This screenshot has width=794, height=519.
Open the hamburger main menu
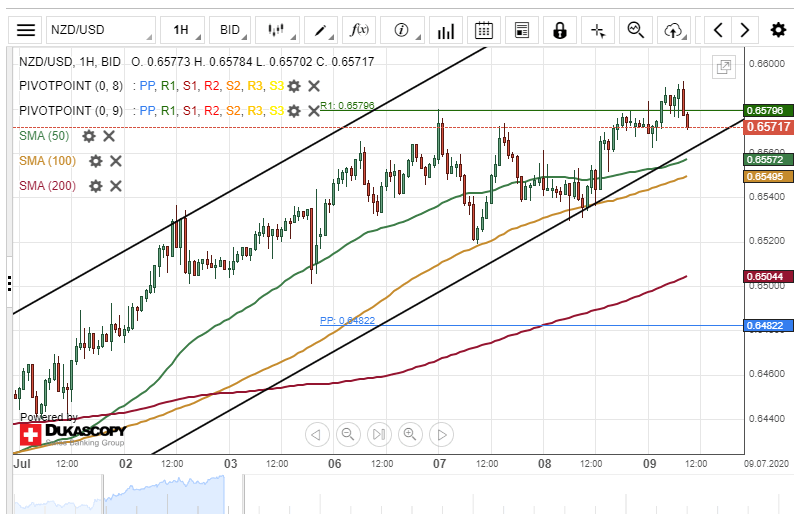(x=26, y=30)
